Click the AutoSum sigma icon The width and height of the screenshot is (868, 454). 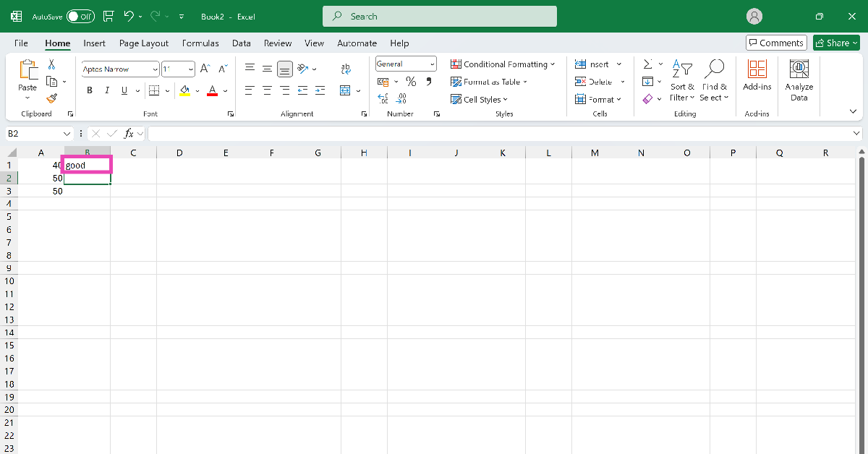[x=647, y=64]
